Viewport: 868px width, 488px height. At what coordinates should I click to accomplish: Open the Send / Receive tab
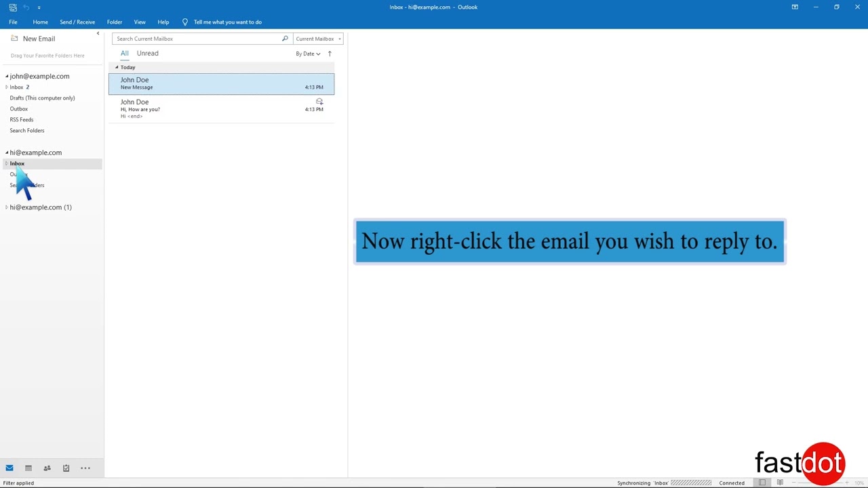tap(77, 22)
